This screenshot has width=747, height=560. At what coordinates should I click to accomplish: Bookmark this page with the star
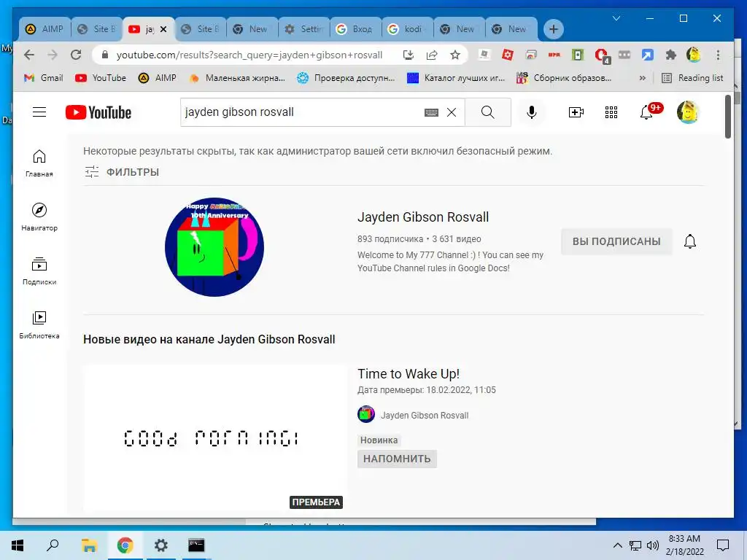click(x=455, y=55)
